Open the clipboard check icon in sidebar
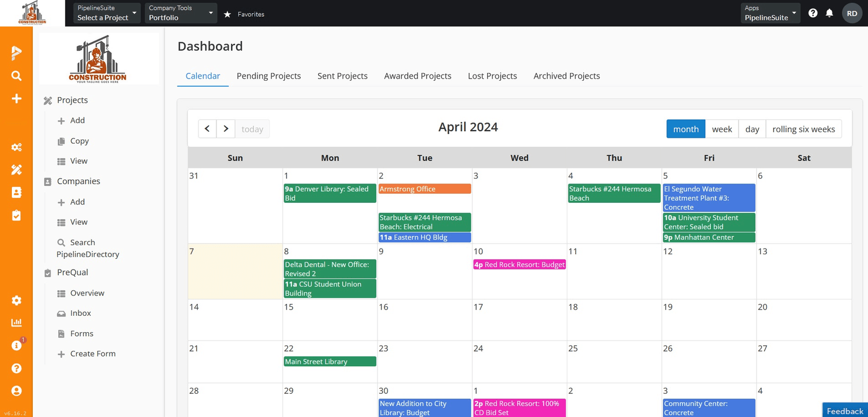 coord(16,215)
